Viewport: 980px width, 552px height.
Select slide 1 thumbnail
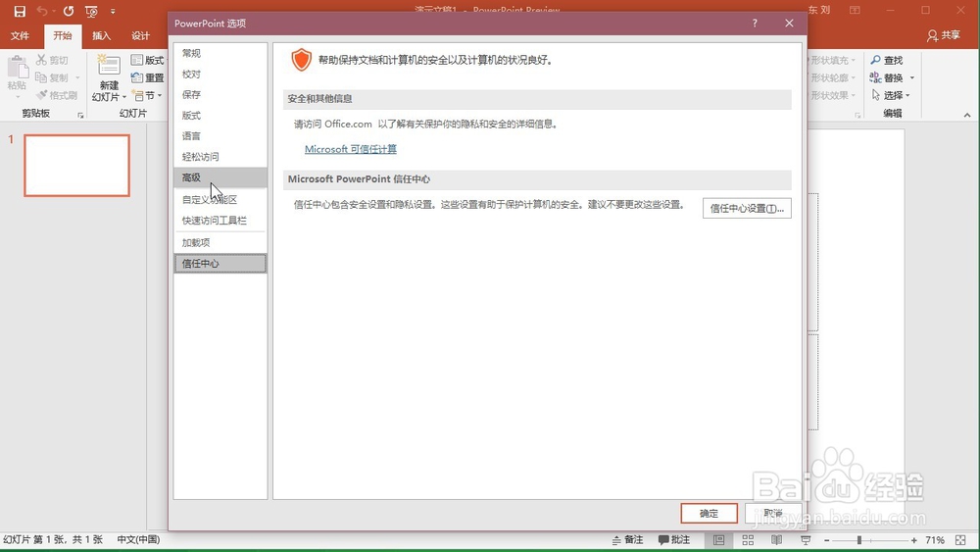point(76,165)
